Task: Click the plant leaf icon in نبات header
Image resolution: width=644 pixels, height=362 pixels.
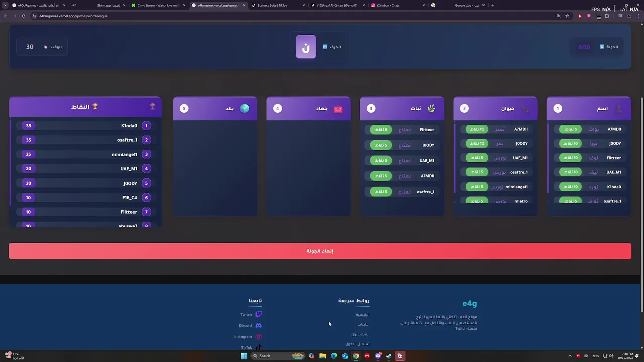Action: click(431, 108)
